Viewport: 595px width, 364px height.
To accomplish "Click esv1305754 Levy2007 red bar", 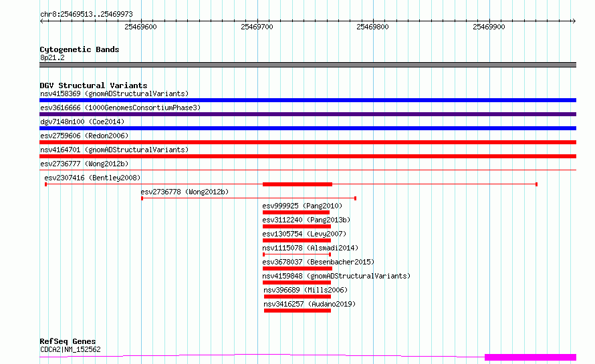I will pyautogui.click(x=297, y=240).
